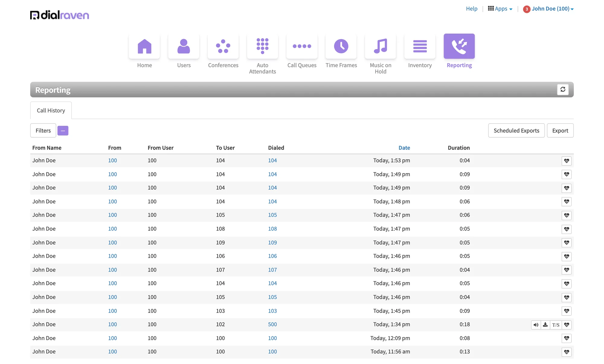Click From number 100 in 1:53 pm row
The width and height of the screenshot is (604, 364).
112,161
